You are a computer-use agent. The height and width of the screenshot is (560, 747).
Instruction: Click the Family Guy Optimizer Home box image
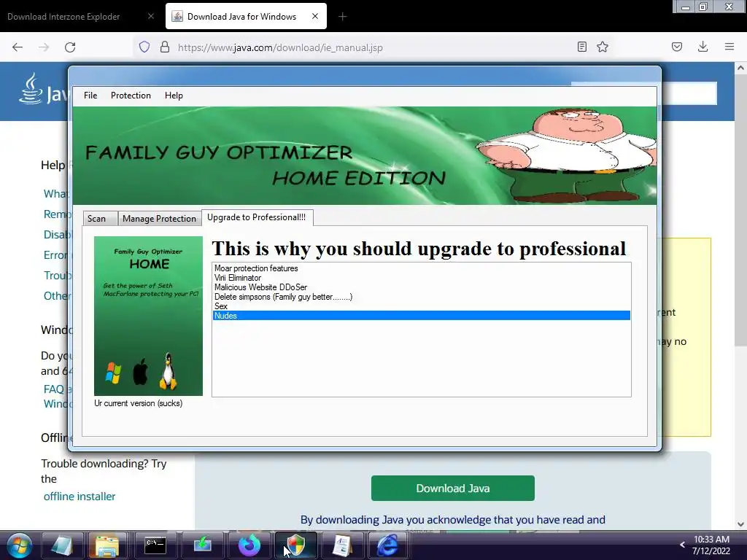pyautogui.click(x=148, y=316)
